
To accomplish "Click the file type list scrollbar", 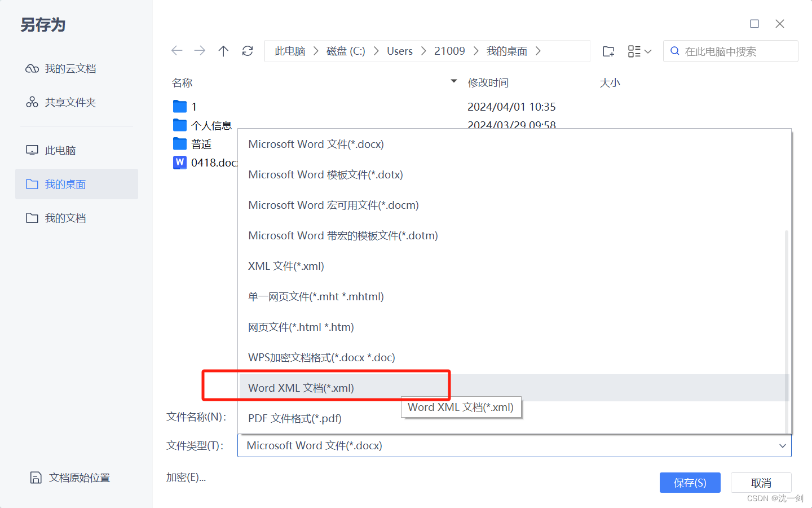I will coord(786,331).
